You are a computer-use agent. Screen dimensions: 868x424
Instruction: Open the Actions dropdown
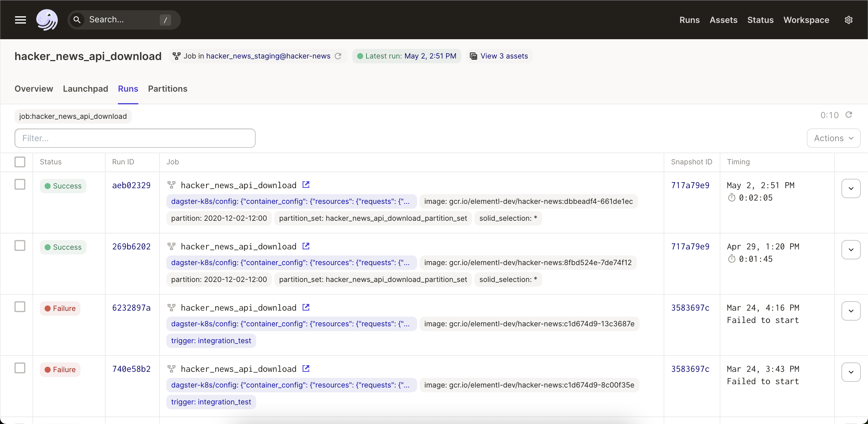pyautogui.click(x=833, y=138)
